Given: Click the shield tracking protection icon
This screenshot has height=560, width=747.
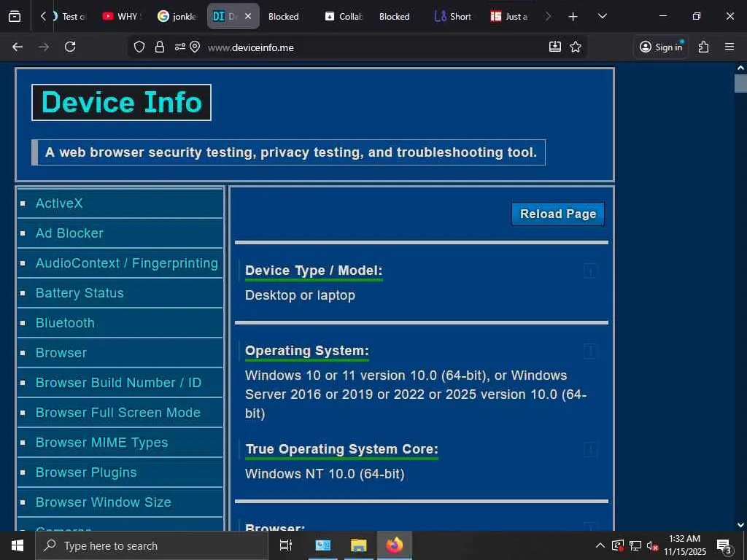Looking at the screenshot, I should coord(139,47).
